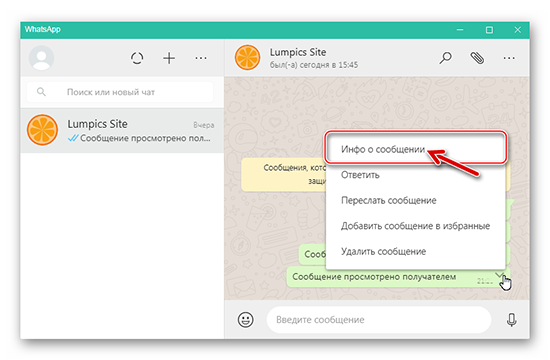Open Lumpics Site contact avatar in header
Screen dimensions: 550x360
click(248, 58)
